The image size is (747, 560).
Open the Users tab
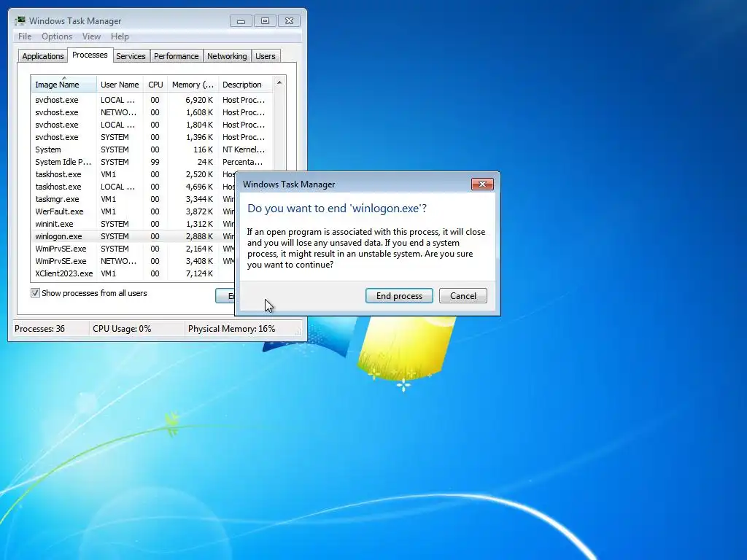tap(265, 56)
